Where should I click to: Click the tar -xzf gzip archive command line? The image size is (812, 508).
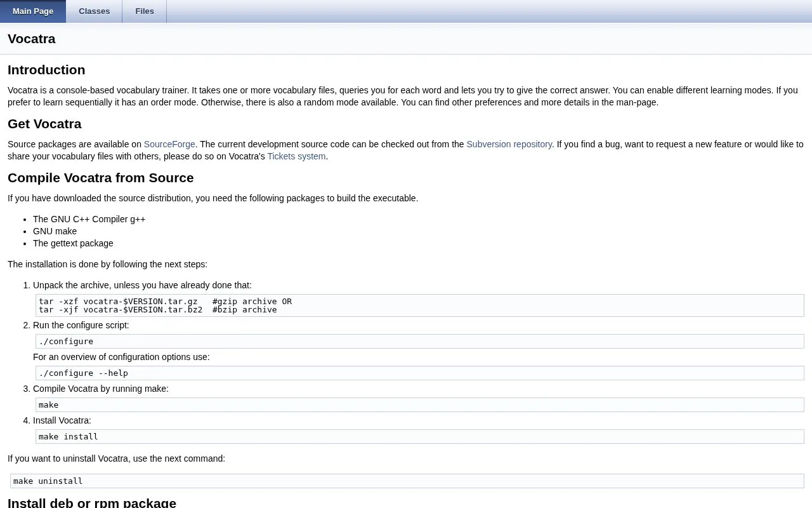[x=165, y=302]
